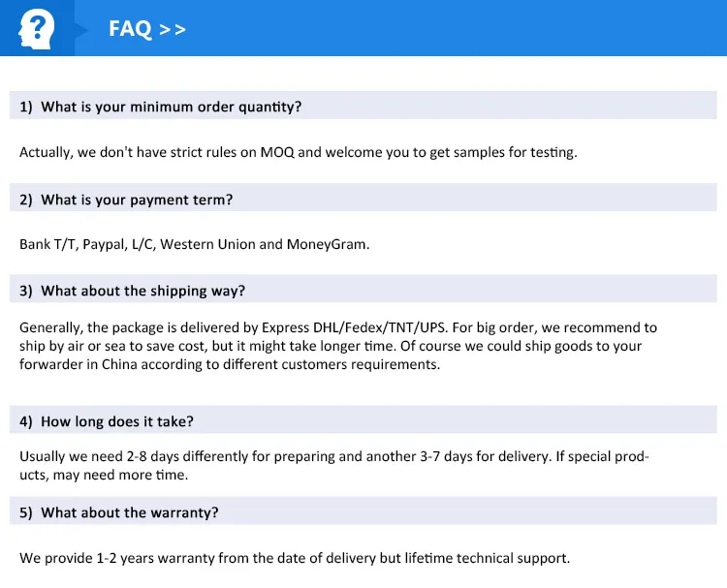The image size is (727, 588).
Task: Click 'forwarder in China' answer line
Action: click(x=83, y=364)
